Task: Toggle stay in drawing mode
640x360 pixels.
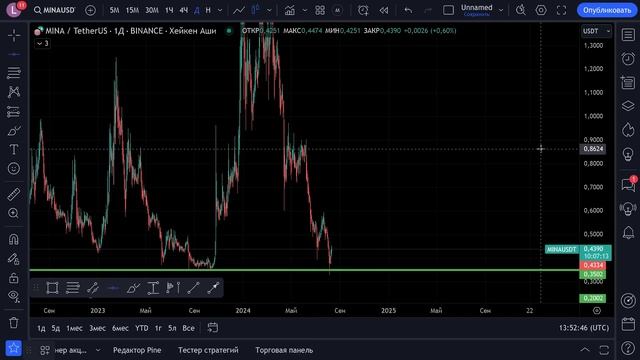Action: pos(14,259)
